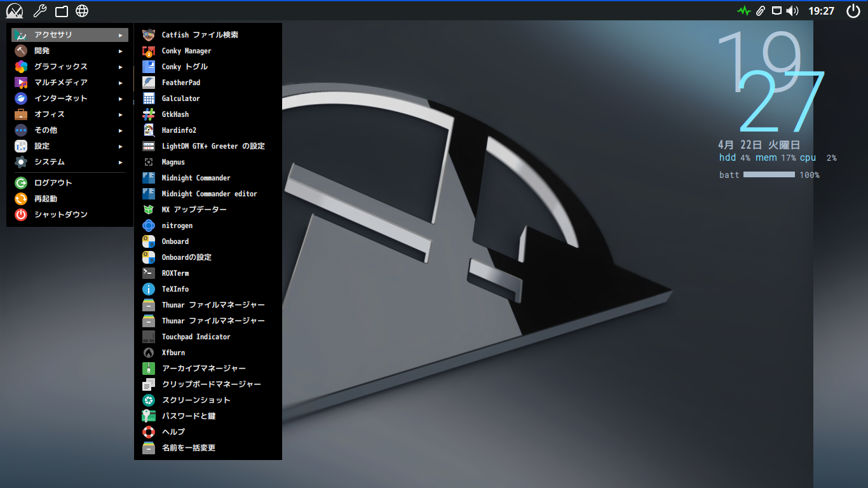The image size is (868, 488).
Task: Open パスワードと鍵 via the key icon
Action: (149, 416)
